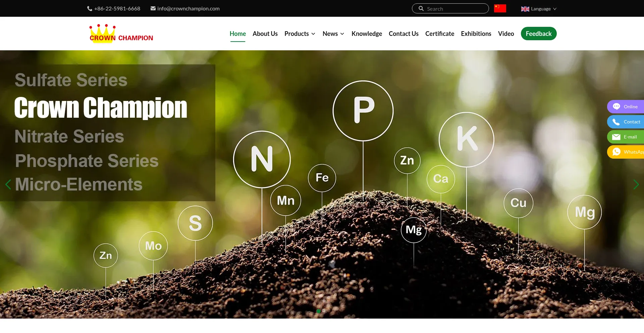Open the Certificate page

439,34
